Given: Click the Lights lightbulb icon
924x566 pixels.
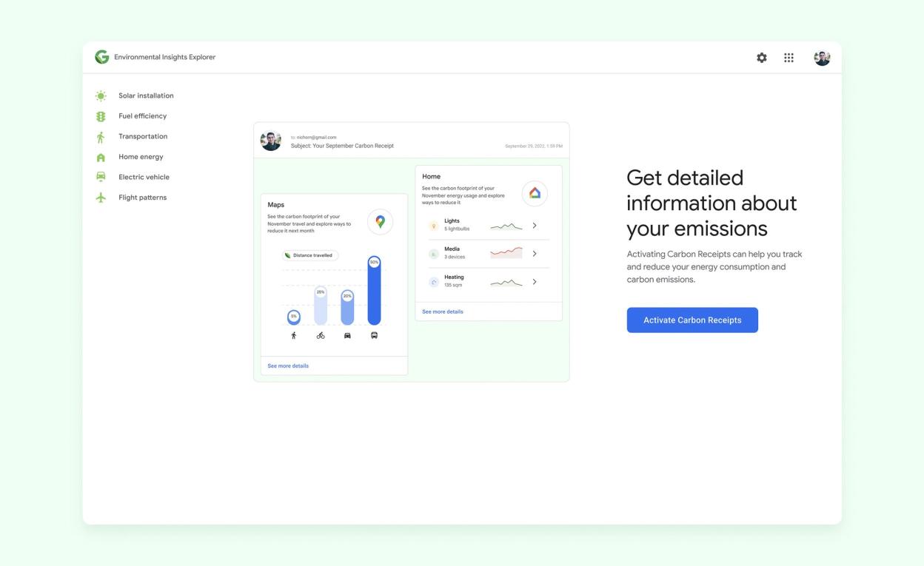Looking at the screenshot, I should pyautogui.click(x=434, y=226).
